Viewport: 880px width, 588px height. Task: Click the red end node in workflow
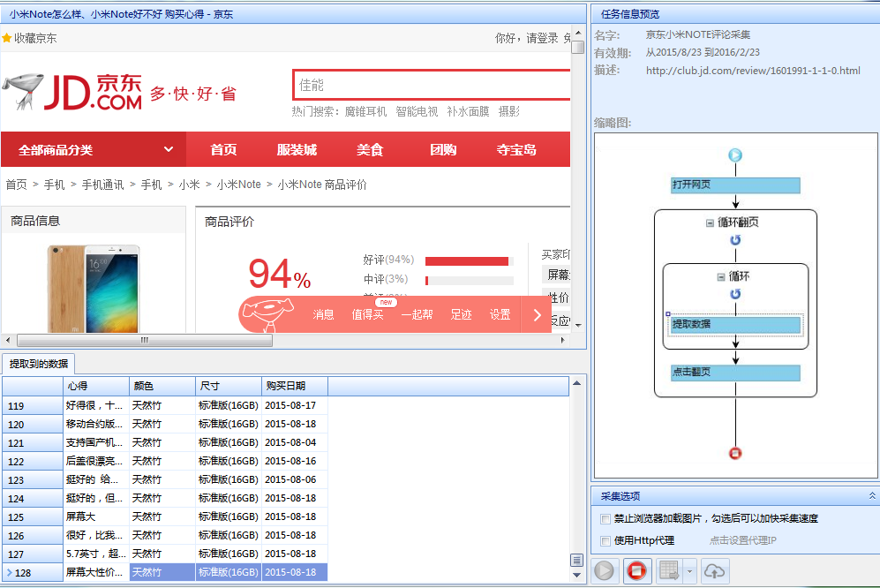pyautogui.click(x=735, y=453)
